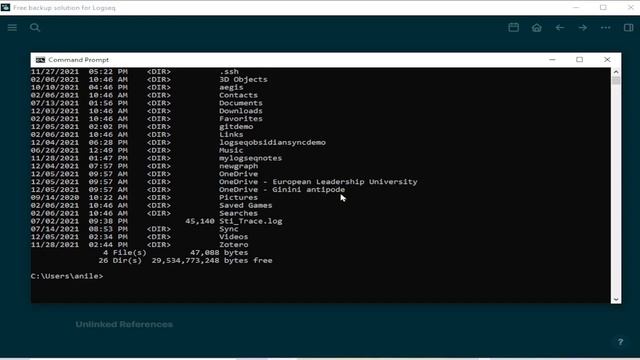640x360 pixels.
Task: Open the Logseq left sidebar hamburger menu
Action: 12,27
